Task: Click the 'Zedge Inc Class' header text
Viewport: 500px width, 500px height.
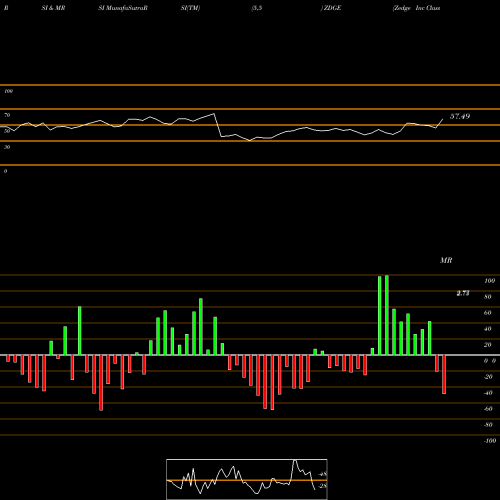Action: (416, 8)
